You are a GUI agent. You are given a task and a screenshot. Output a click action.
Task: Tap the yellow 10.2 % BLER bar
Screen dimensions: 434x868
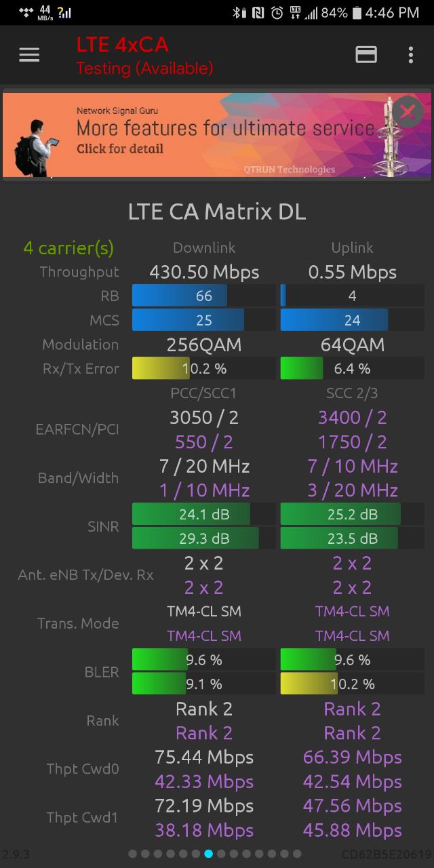point(352,684)
